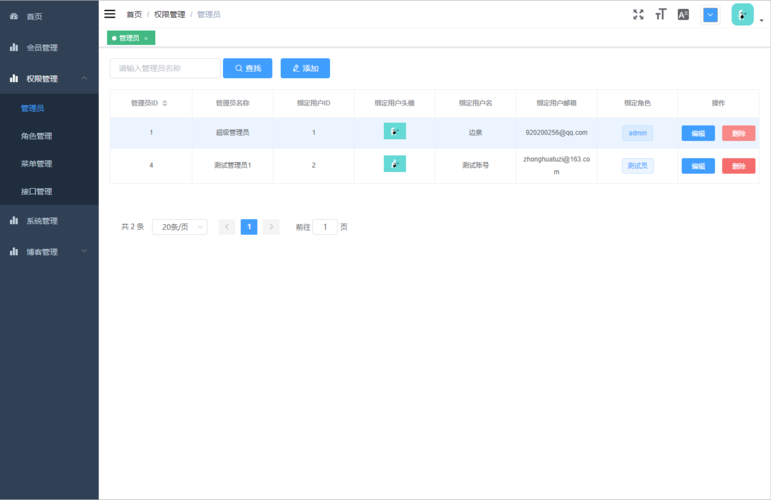
Task: Click avatar thumbnail in 测试管理员1 row
Action: [x=394, y=164]
